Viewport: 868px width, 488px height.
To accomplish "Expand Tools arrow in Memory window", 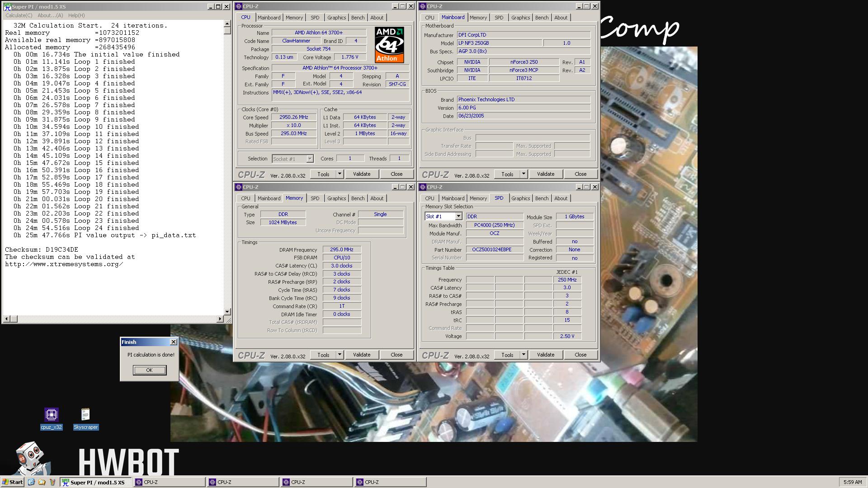I will [x=340, y=355].
